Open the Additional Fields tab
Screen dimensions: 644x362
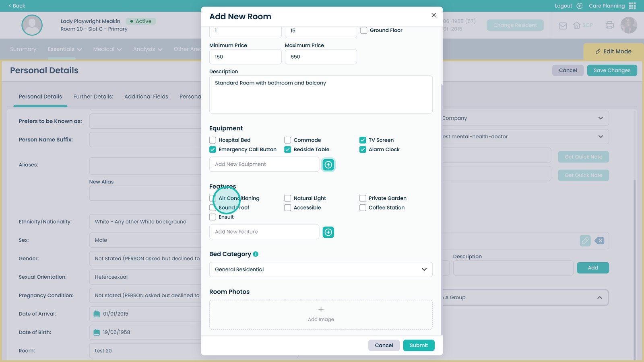(146, 97)
